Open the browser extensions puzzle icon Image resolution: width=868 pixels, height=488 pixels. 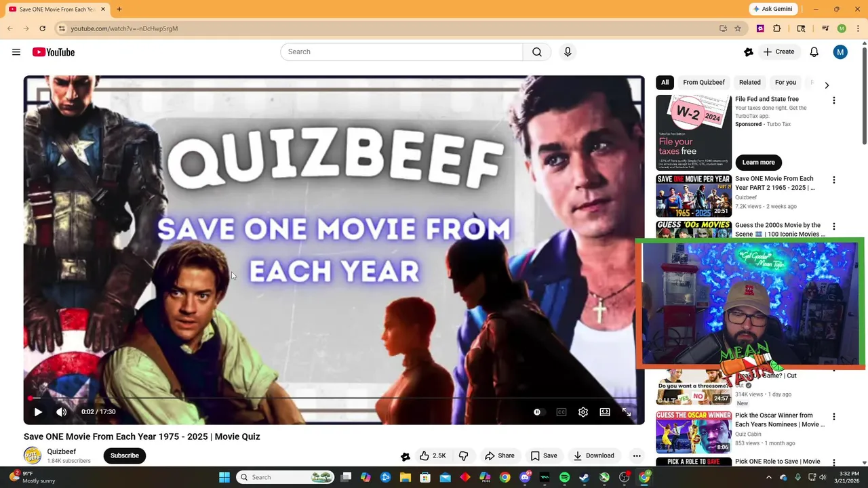[777, 28]
